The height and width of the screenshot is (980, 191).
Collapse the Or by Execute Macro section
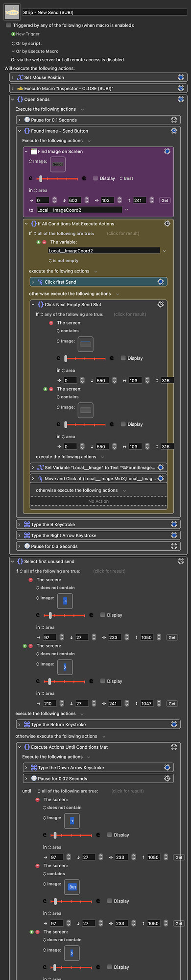[13, 51]
